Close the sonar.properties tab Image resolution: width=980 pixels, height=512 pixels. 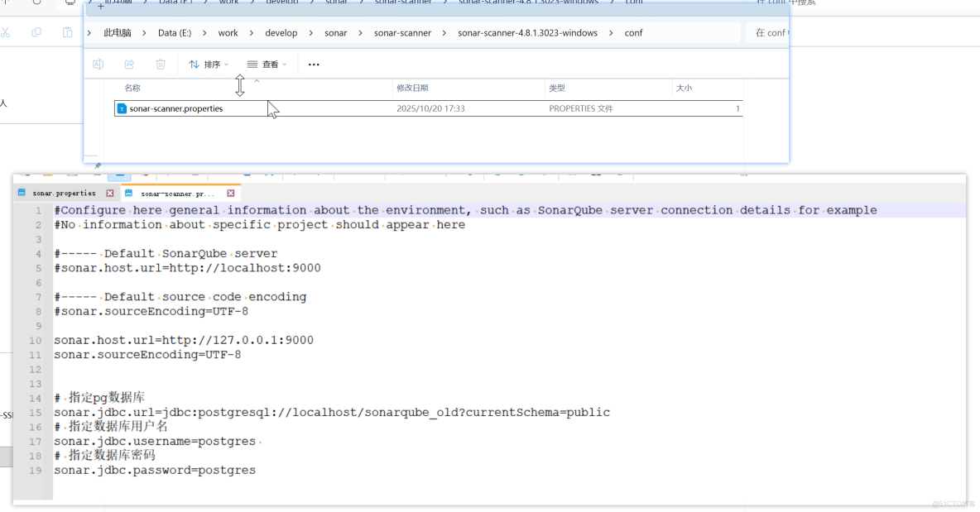(109, 192)
